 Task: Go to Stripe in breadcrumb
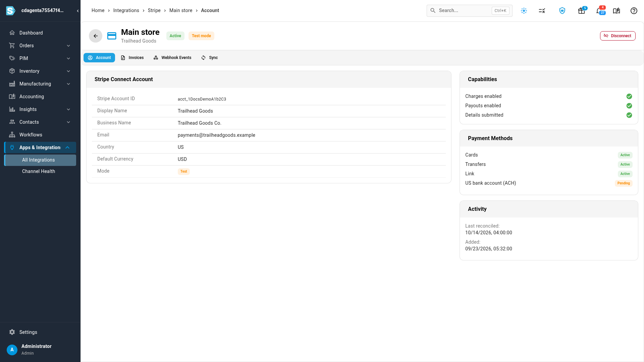coord(154,10)
